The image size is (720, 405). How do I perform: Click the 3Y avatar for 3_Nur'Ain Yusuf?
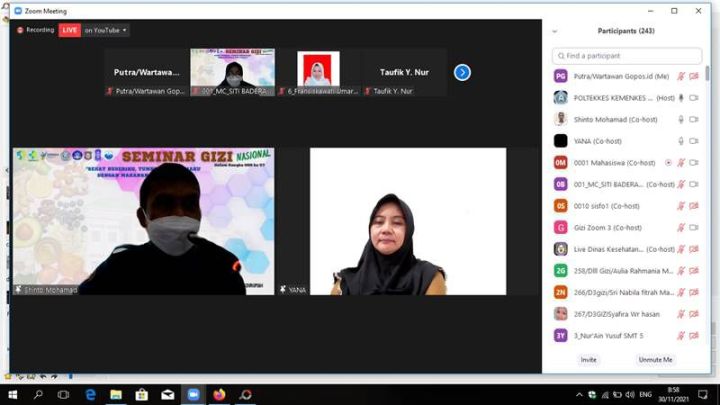click(x=560, y=335)
